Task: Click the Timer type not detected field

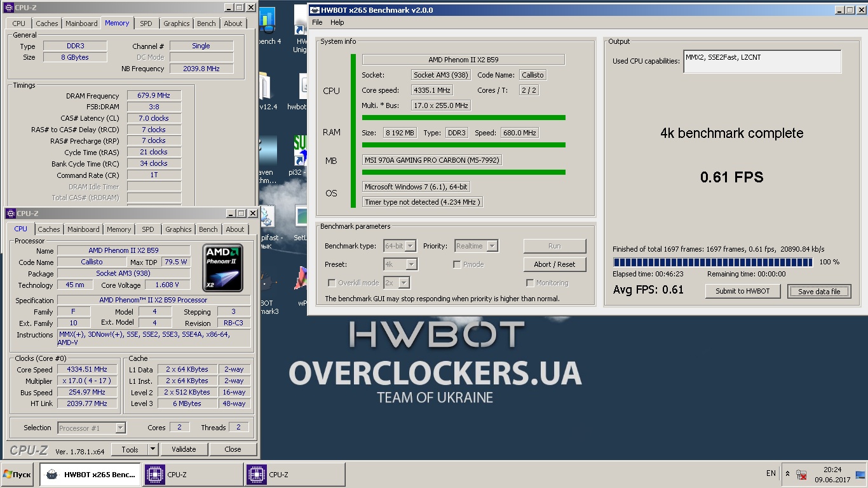Action: click(423, 202)
